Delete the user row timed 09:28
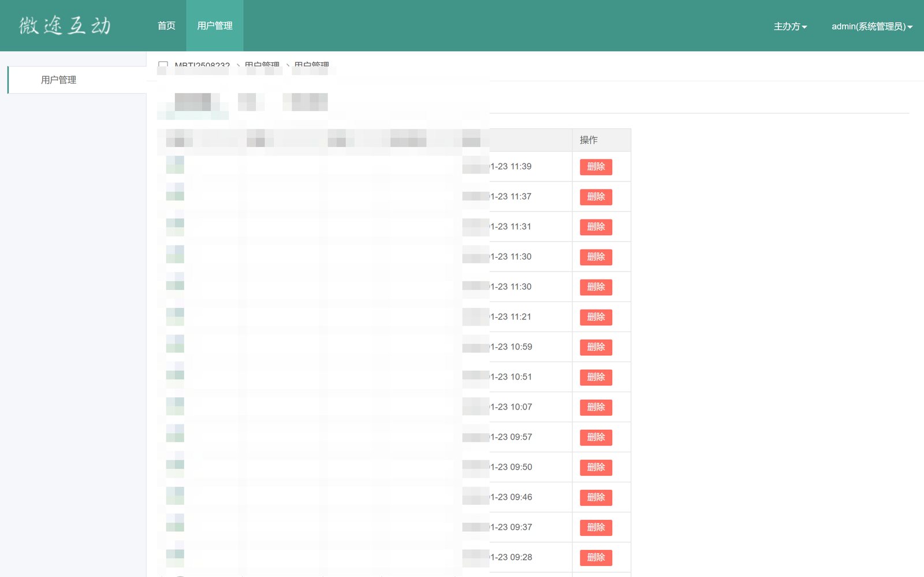Image resolution: width=924 pixels, height=577 pixels. (596, 557)
